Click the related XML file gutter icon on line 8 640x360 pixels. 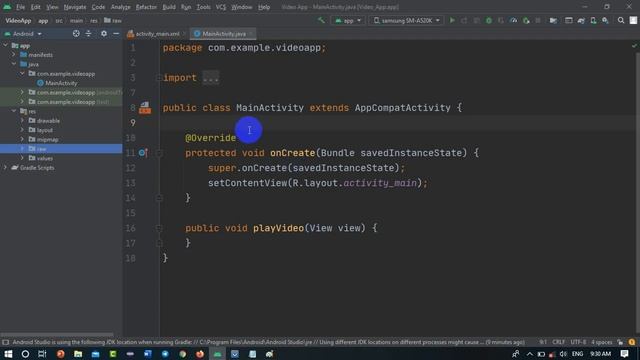(x=145, y=108)
